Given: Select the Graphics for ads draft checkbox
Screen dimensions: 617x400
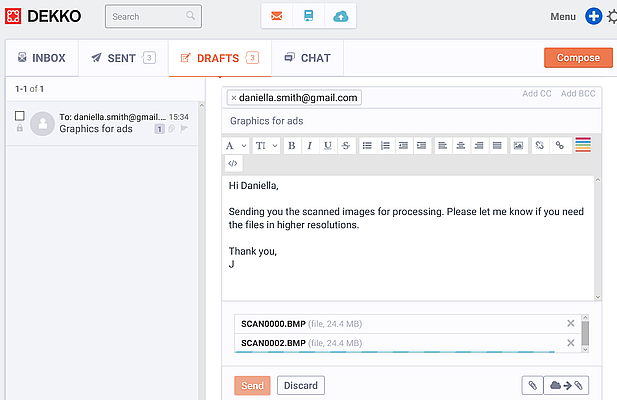Looking at the screenshot, I should tap(20, 116).
